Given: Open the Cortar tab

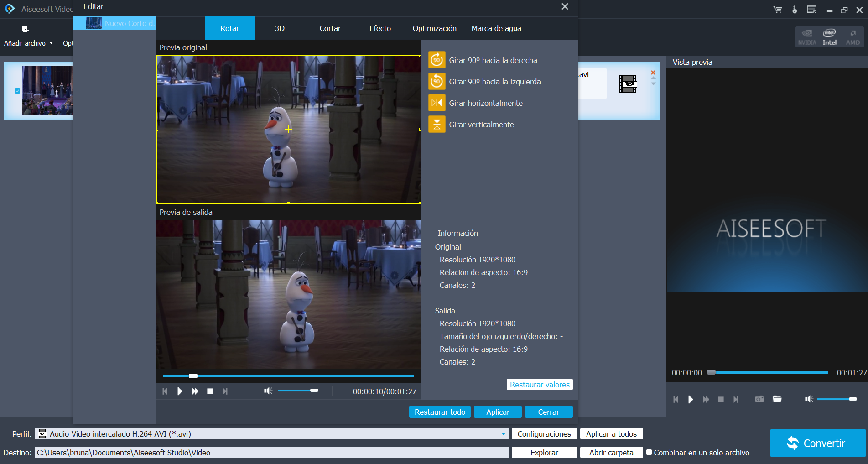Looking at the screenshot, I should 330,28.
